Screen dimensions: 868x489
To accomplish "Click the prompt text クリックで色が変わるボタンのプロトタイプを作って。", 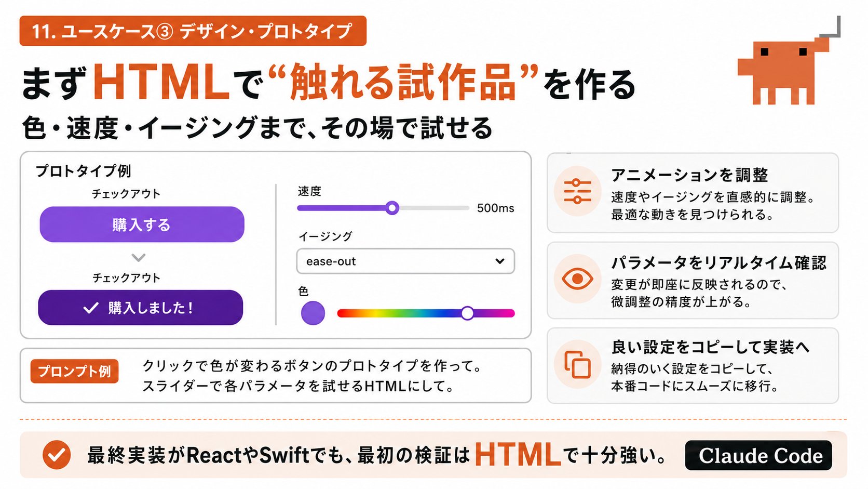I will click(312, 366).
